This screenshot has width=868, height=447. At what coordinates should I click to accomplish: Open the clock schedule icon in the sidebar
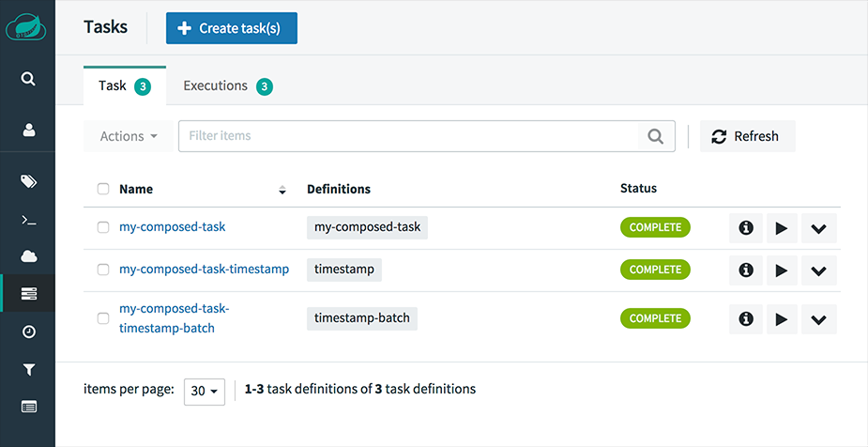[x=28, y=331]
